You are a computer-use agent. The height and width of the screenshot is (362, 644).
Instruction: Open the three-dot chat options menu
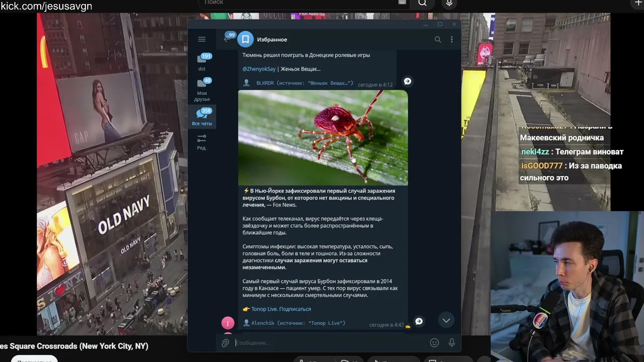coord(452,39)
